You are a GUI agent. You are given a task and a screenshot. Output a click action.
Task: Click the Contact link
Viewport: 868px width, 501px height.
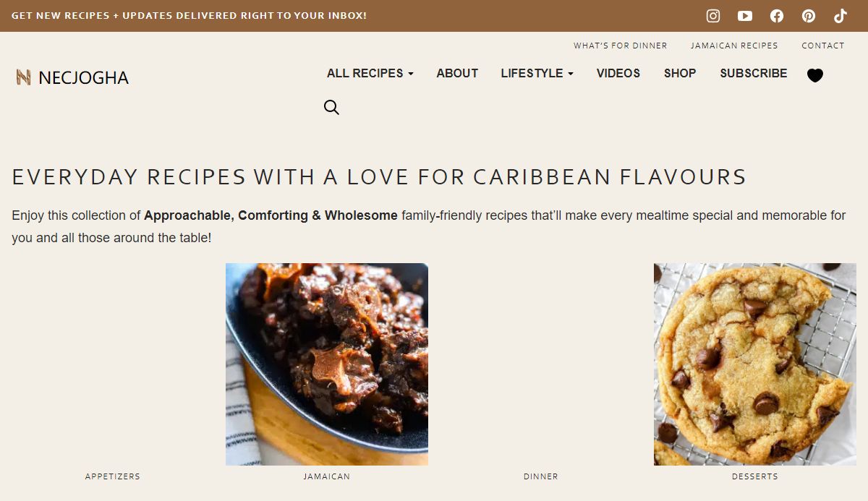click(823, 46)
